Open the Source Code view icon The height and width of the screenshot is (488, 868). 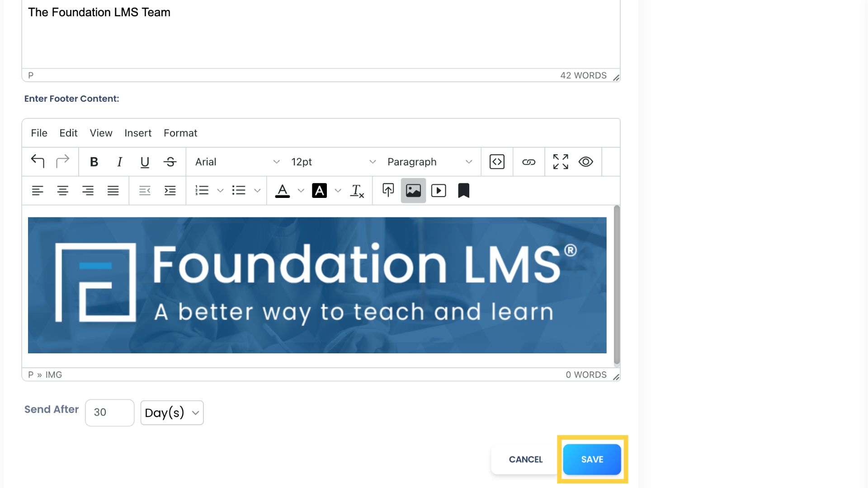497,161
